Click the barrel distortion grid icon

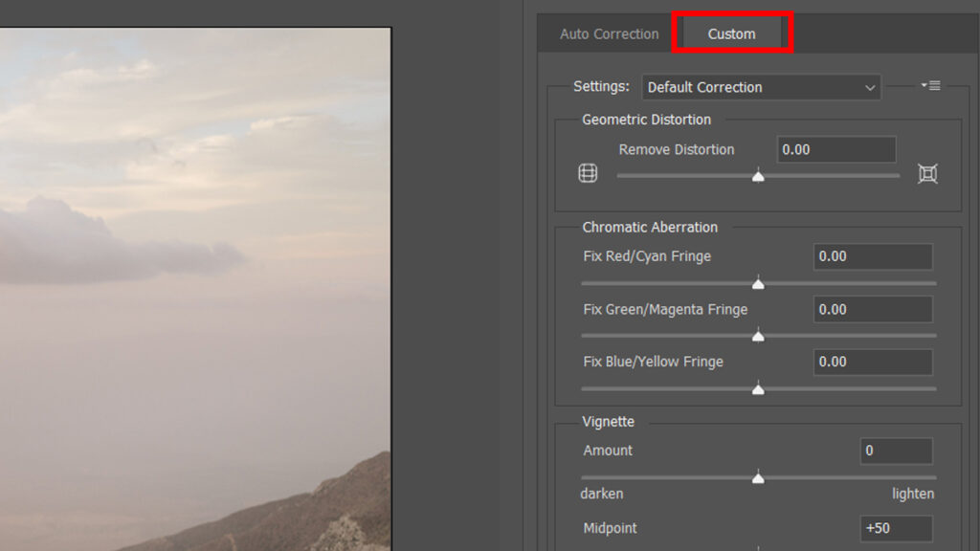(588, 174)
